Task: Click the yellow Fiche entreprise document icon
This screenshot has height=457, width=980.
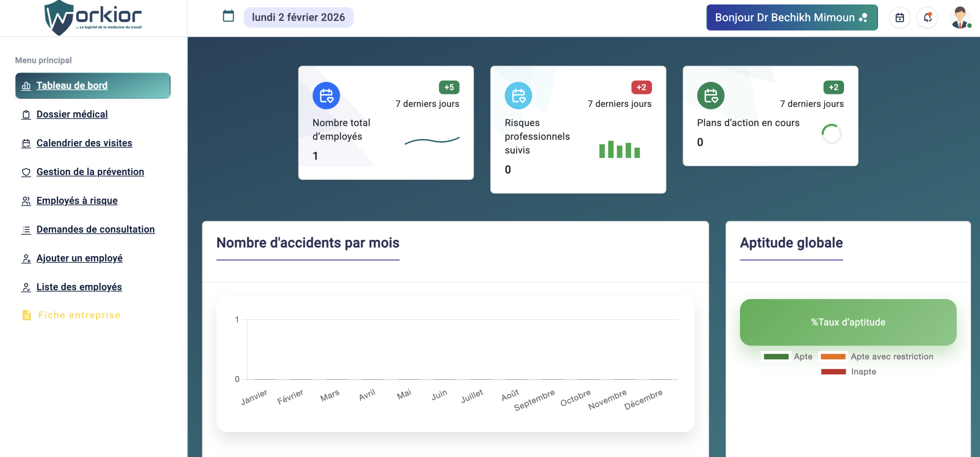Action: (x=26, y=315)
